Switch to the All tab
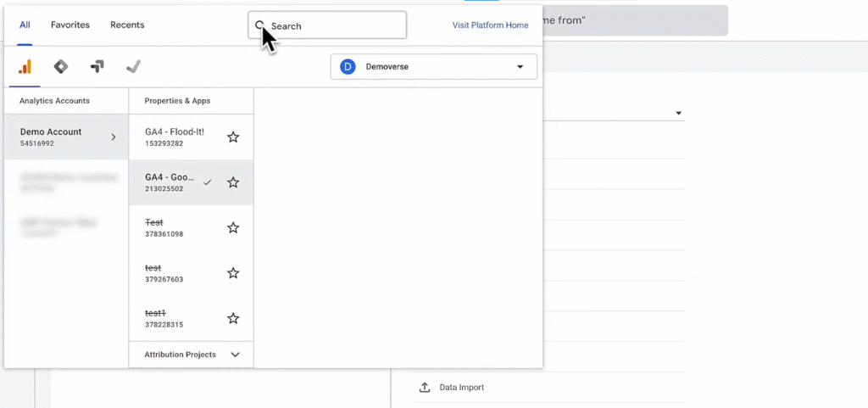 [25, 25]
